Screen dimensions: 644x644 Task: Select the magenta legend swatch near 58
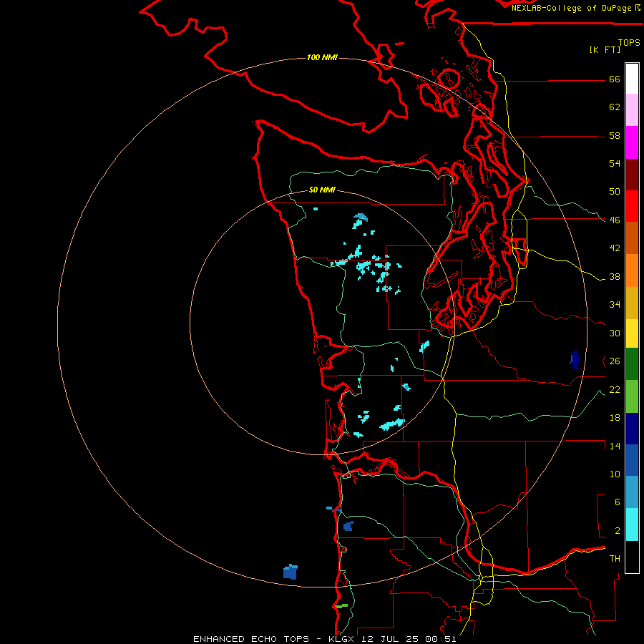632,142
